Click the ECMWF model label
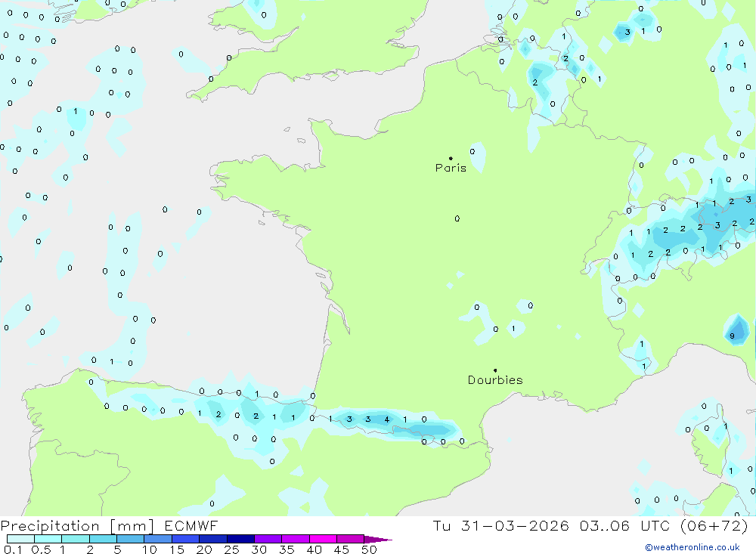The width and height of the screenshot is (756, 554). (x=191, y=525)
